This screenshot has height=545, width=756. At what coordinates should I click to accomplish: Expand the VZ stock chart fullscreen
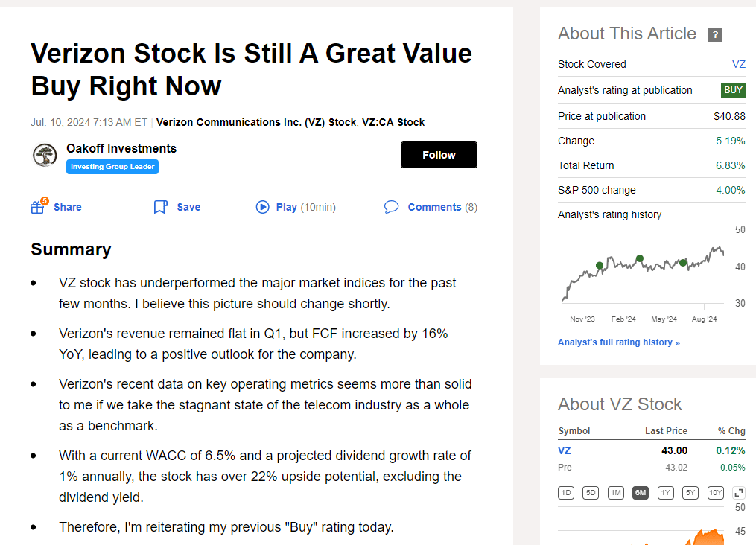[x=739, y=493]
